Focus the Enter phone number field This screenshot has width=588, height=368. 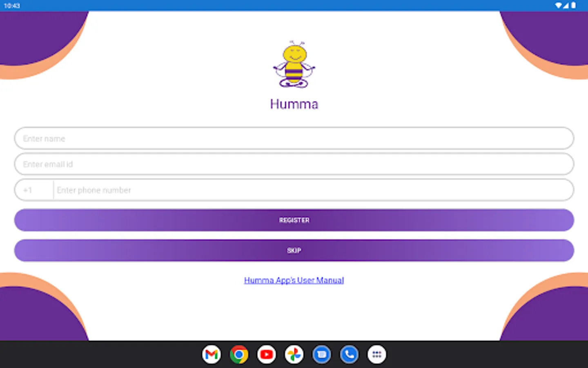click(x=313, y=190)
